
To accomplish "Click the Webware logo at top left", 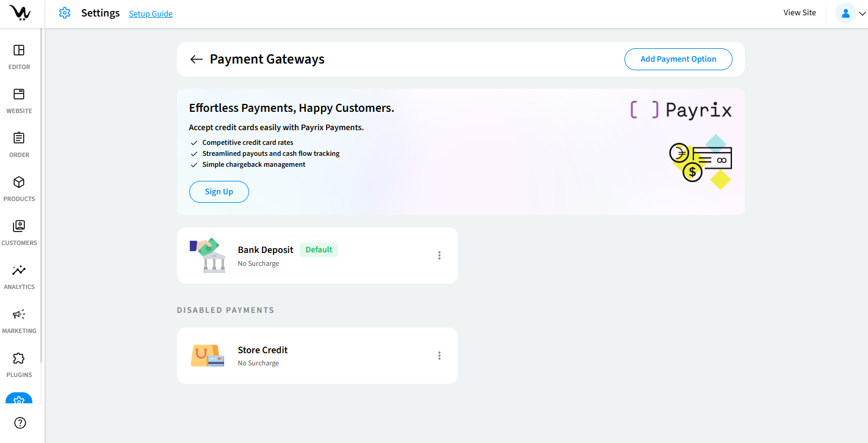I will pos(20,13).
